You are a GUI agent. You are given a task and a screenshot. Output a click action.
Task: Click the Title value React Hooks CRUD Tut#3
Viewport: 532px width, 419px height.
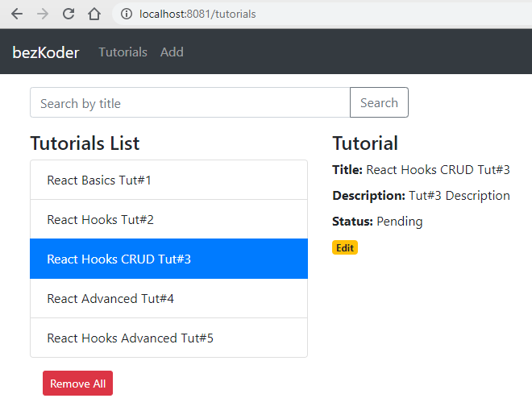438,170
